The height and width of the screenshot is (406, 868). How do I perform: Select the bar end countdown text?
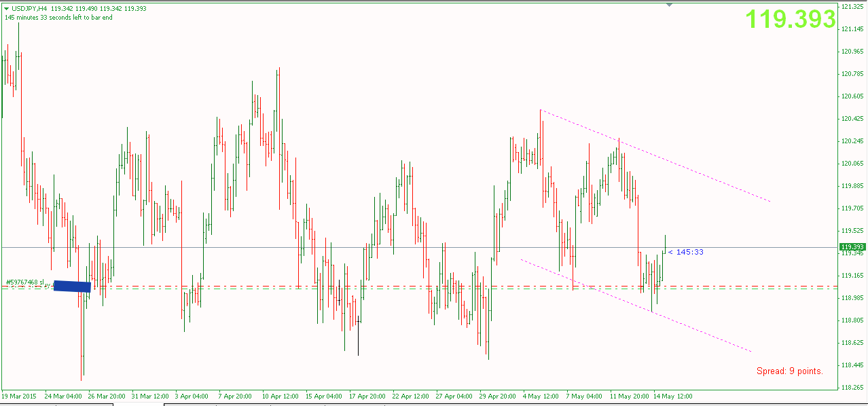point(58,18)
